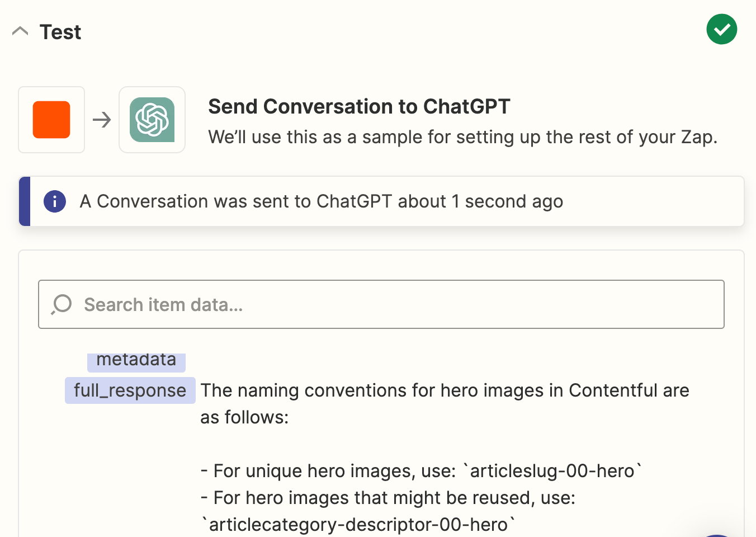Click the full_response naming conventions text
The width and height of the screenshot is (756, 537).
coord(445,390)
